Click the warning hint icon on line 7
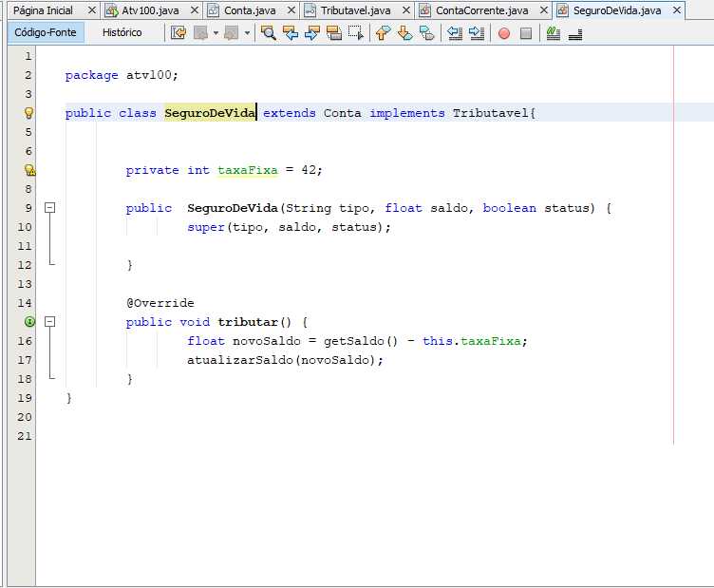The width and height of the screenshot is (714, 588). click(x=29, y=170)
